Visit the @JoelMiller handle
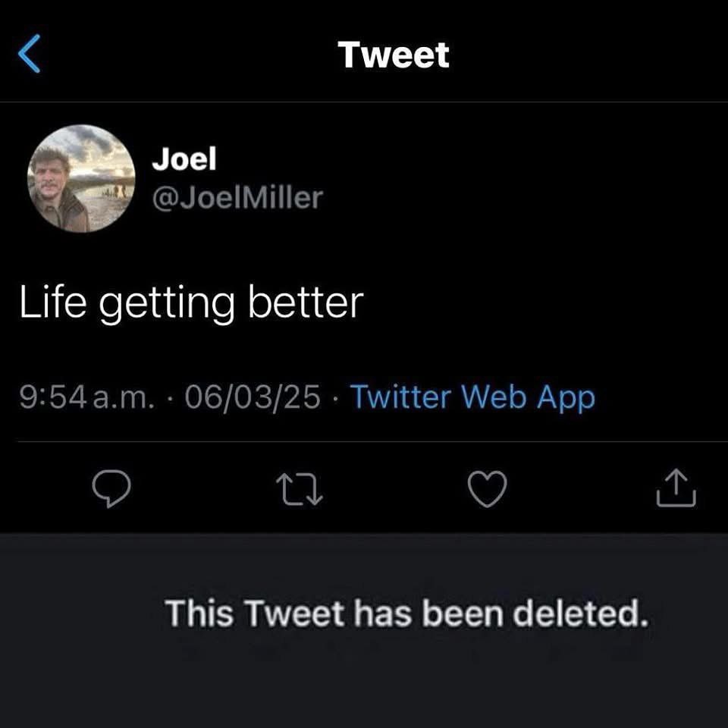This screenshot has width=728, height=728. (237, 198)
